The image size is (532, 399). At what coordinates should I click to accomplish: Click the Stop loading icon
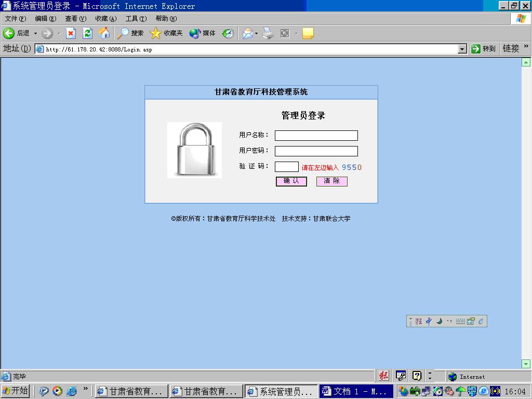click(71, 33)
